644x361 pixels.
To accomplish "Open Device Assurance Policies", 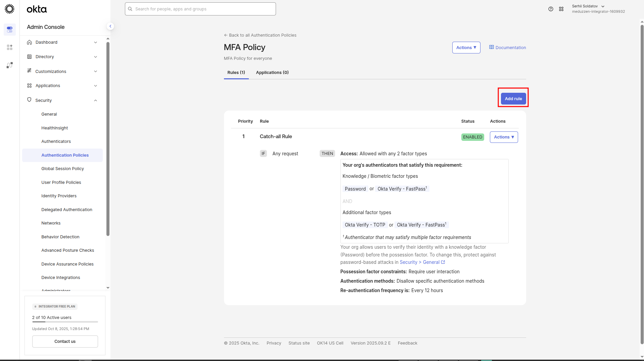I will (67, 264).
